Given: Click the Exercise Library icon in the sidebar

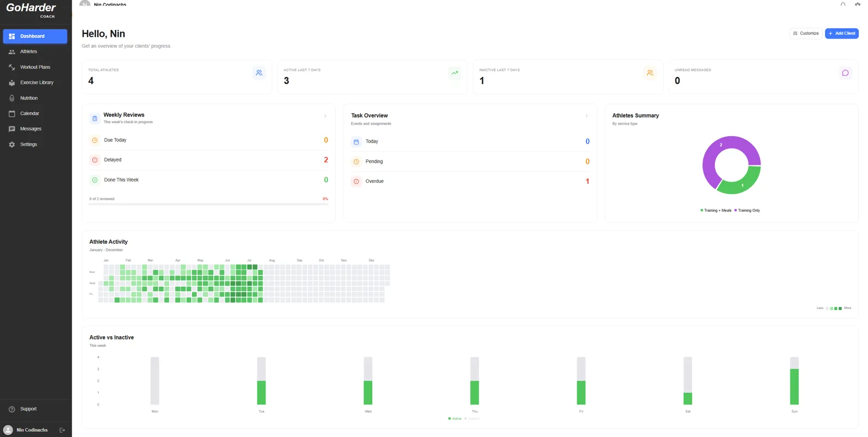Looking at the screenshot, I should 12,83.
